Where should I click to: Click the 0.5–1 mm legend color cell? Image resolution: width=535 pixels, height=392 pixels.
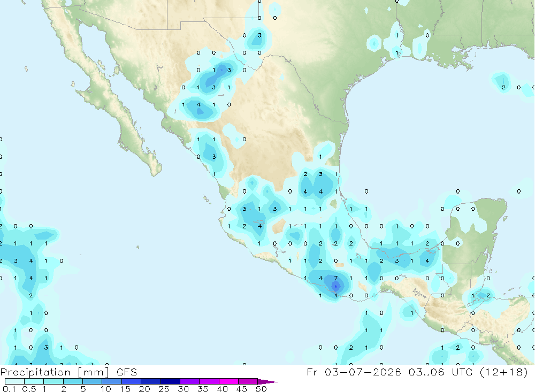(34, 381)
